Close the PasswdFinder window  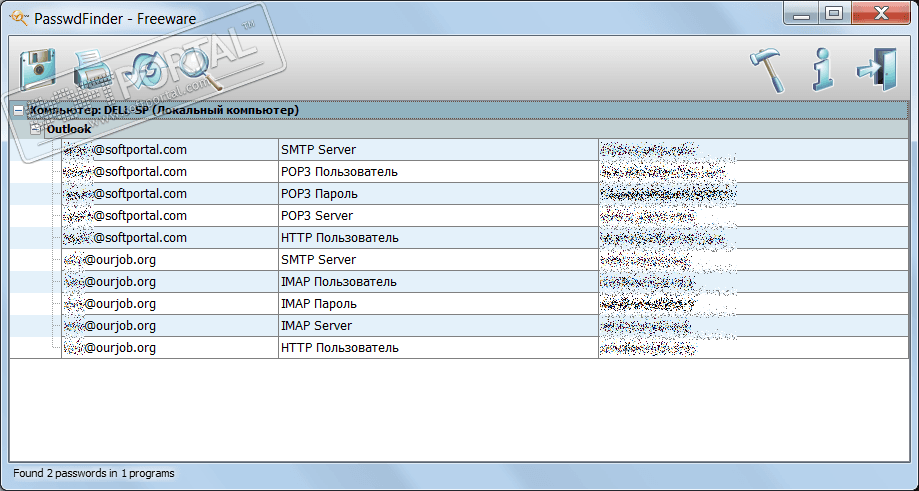pos(880,13)
